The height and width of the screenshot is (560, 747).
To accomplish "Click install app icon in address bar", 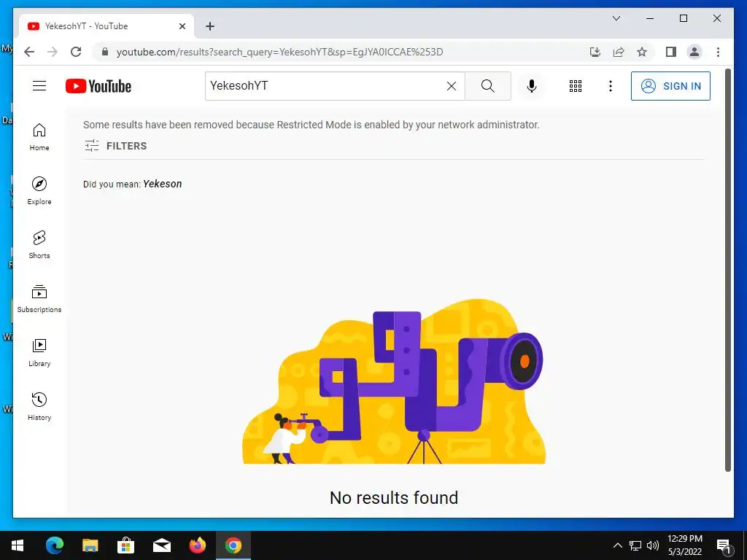I will tap(595, 52).
